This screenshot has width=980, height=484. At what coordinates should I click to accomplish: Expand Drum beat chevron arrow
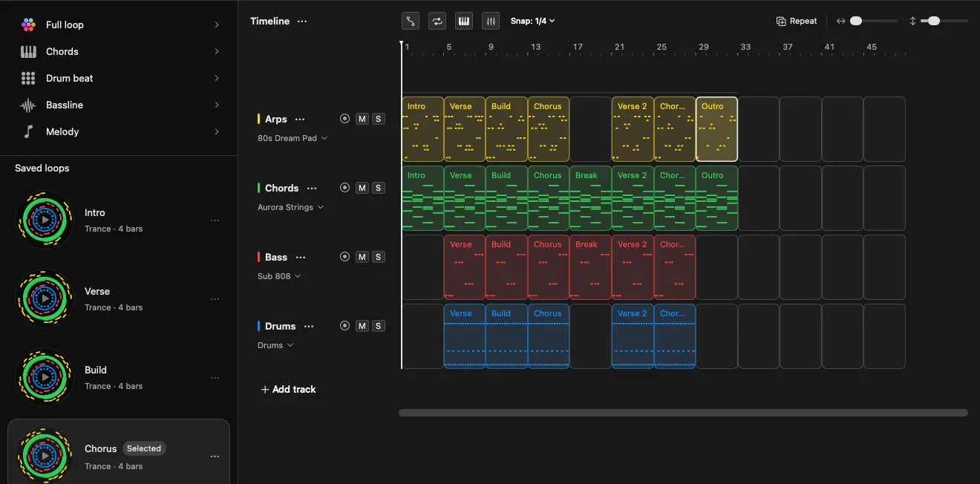pos(217,78)
